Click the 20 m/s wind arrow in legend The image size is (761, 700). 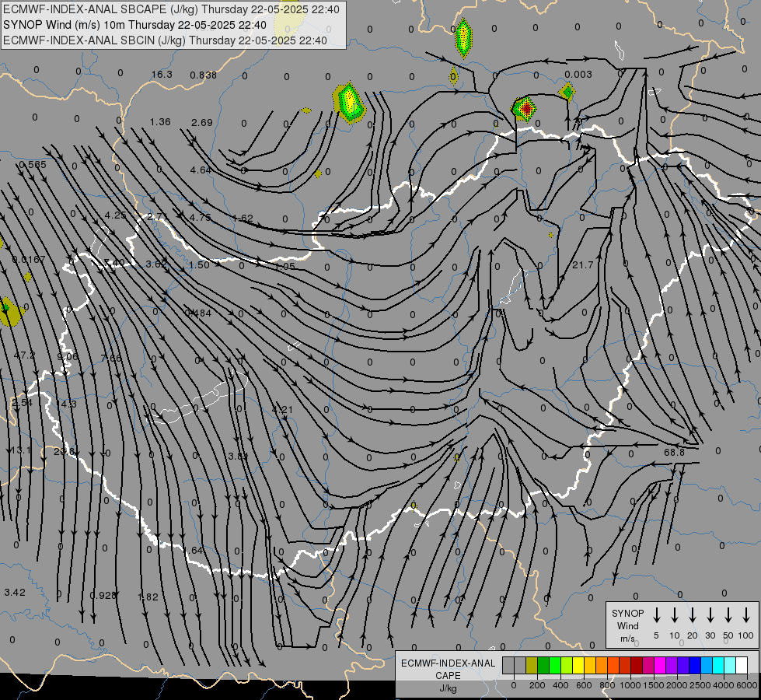[x=693, y=615]
